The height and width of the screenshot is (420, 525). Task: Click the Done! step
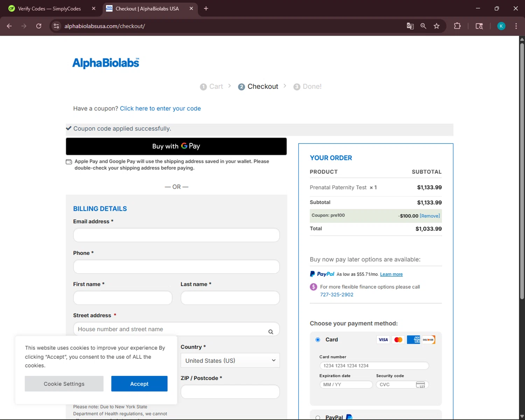click(307, 86)
